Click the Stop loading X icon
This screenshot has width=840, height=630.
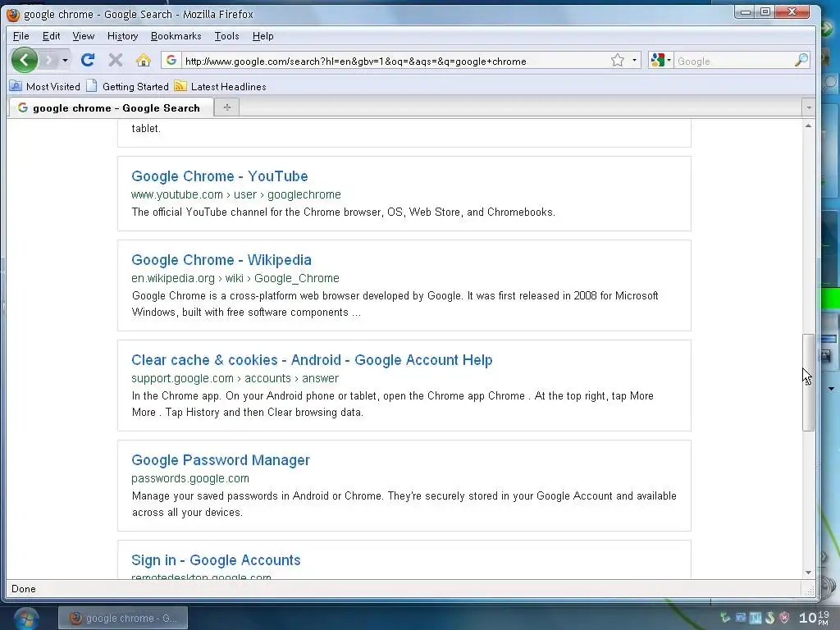coord(115,60)
